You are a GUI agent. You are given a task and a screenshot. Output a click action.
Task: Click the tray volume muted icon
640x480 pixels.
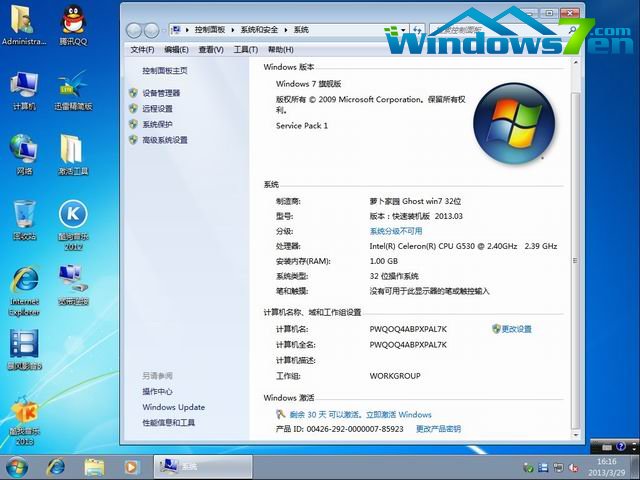click(x=573, y=468)
